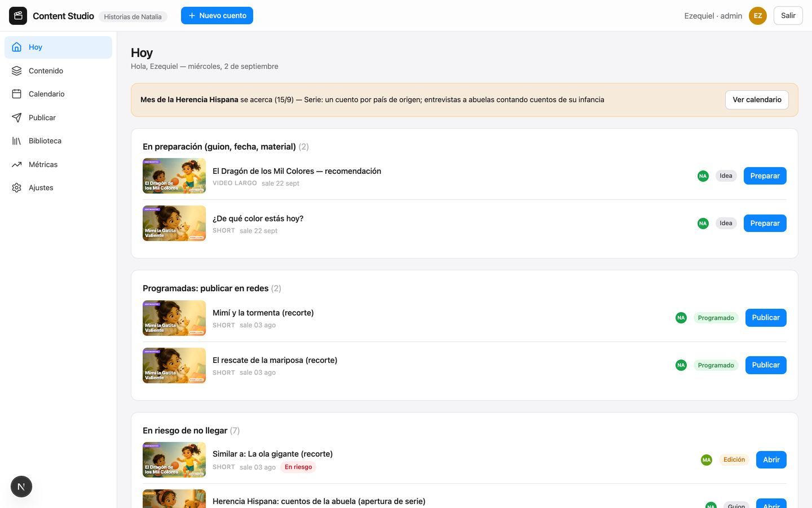The image size is (812, 508).
Task: Go to Contenido in the sidebar
Action: (58, 71)
